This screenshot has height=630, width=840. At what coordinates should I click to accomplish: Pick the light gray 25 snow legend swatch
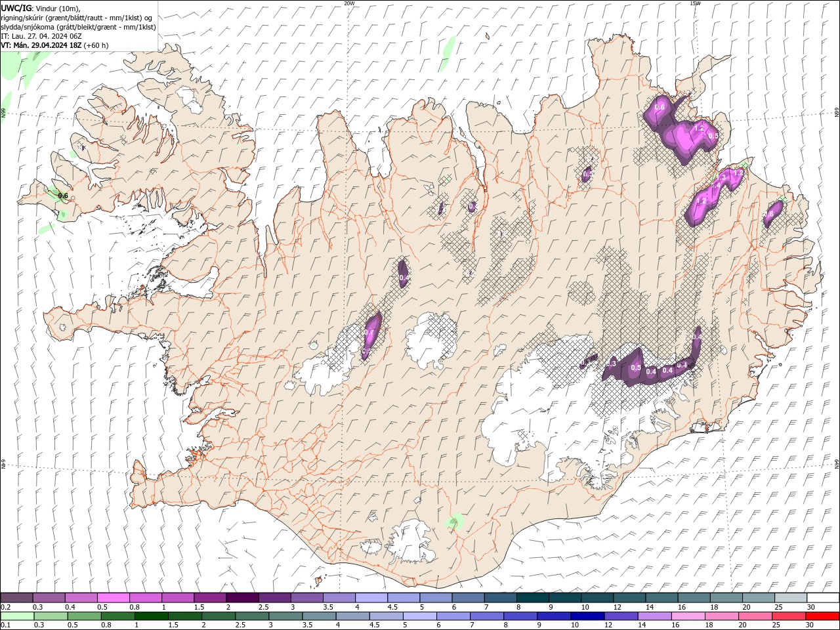[789, 598]
